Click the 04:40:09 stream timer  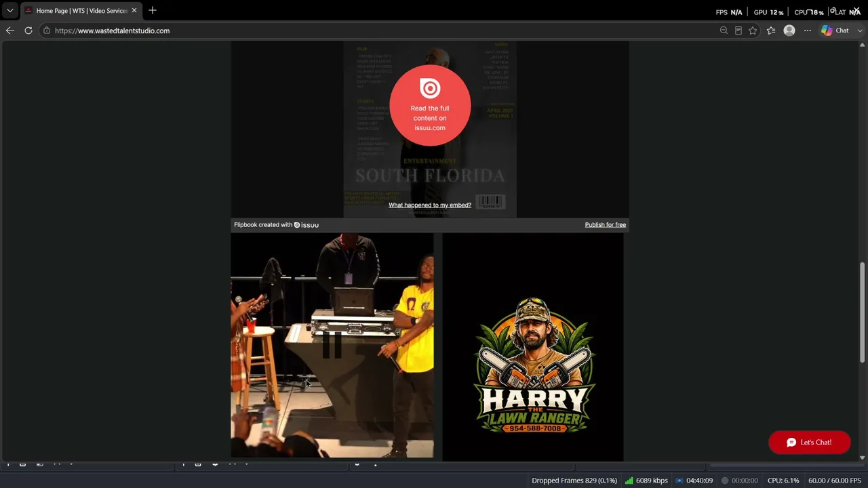pyautogui.click(x=699, y=481)
